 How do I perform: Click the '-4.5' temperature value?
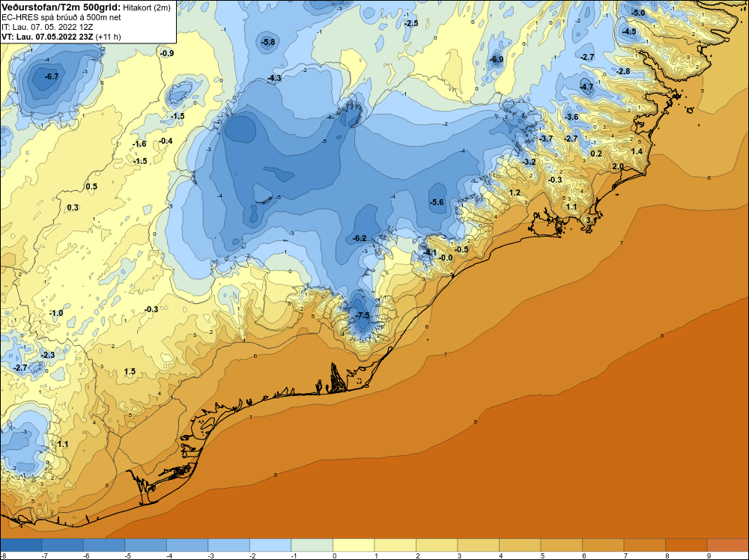[629, 31]
